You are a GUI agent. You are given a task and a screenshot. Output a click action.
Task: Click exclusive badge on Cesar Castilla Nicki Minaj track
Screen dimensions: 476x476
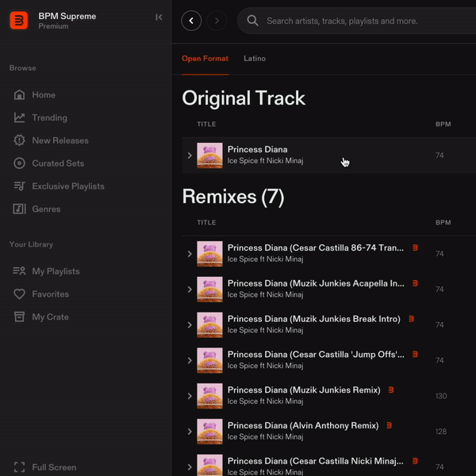tap(415, 461)
